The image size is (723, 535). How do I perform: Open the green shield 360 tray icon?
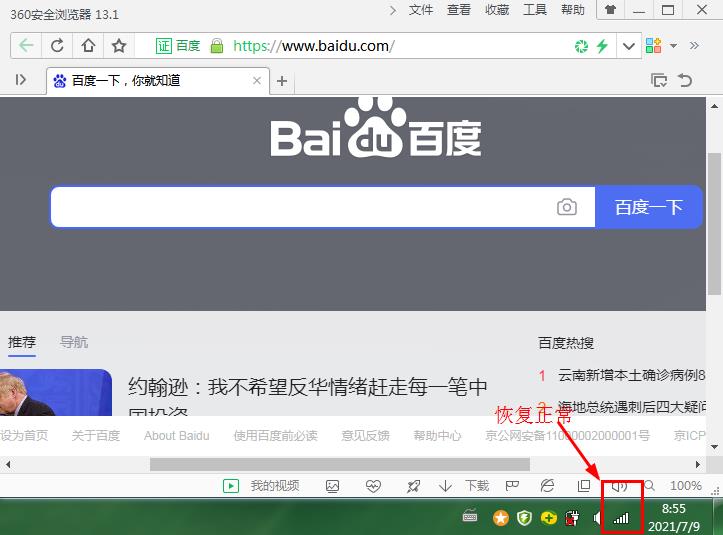pos(524,518)
